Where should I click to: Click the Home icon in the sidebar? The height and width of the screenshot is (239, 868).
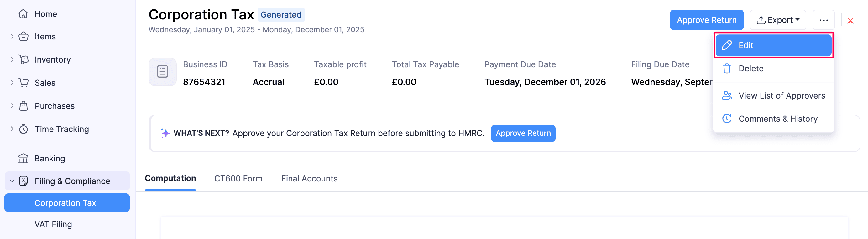click(23, 14)
